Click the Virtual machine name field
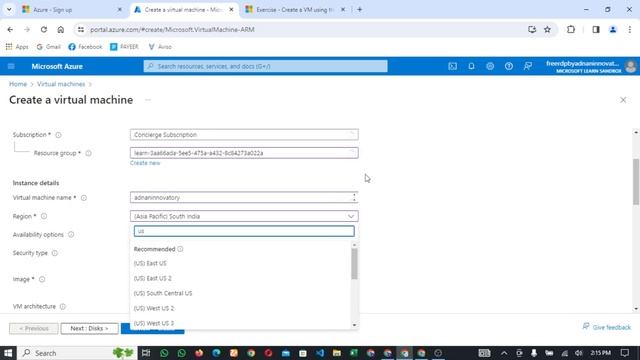640x360 pixels. click(x=244, y=198)
